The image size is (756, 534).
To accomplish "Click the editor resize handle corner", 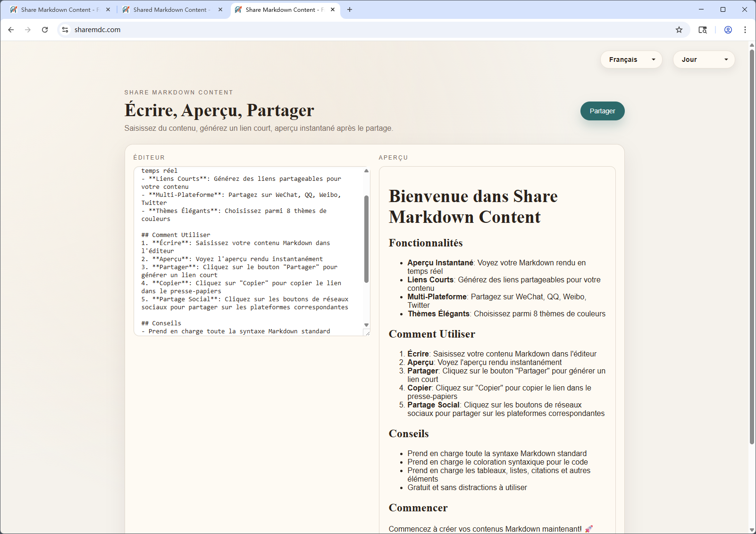I will click(x=367, y=333).
